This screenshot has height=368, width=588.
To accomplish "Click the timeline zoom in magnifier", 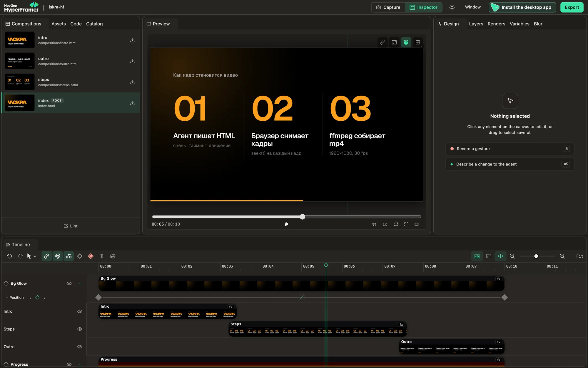I will (x=562, y=256).
